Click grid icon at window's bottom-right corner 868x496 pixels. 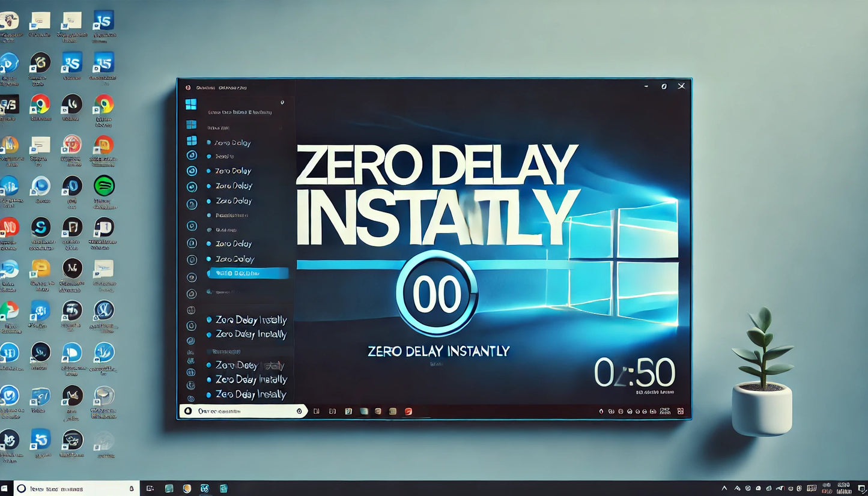[681, 411]
